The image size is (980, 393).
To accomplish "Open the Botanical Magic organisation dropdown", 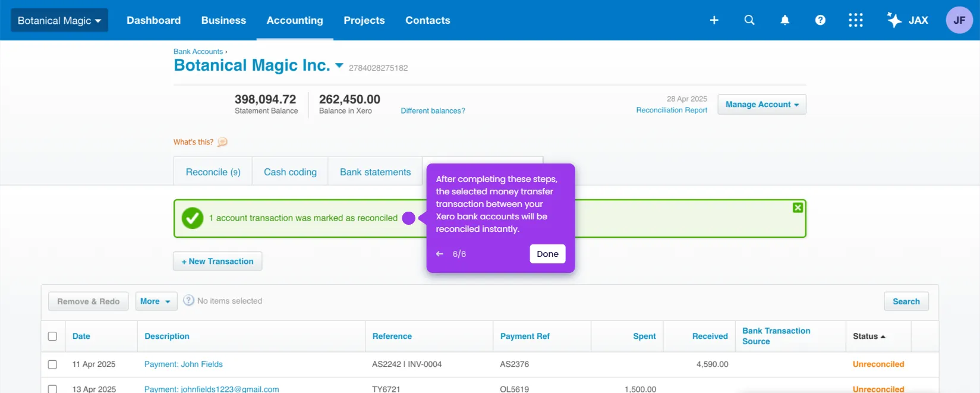I will coord(59,20).
